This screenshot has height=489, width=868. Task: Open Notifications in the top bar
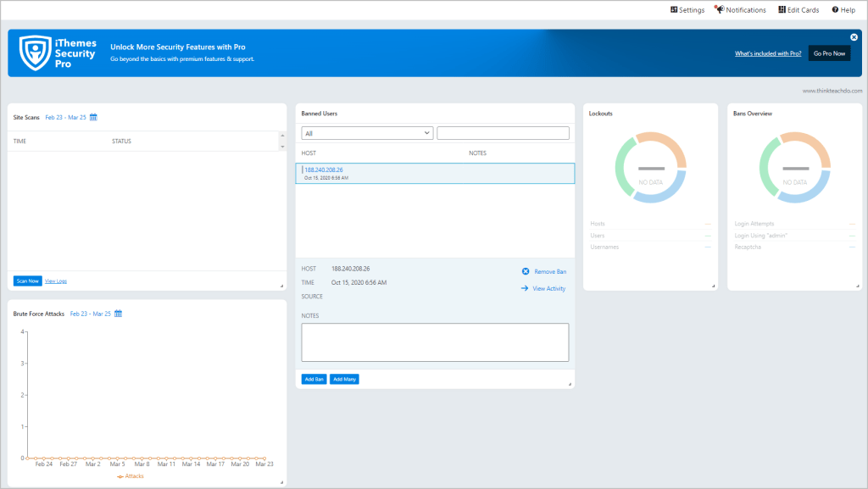click(x=740, y=10)
